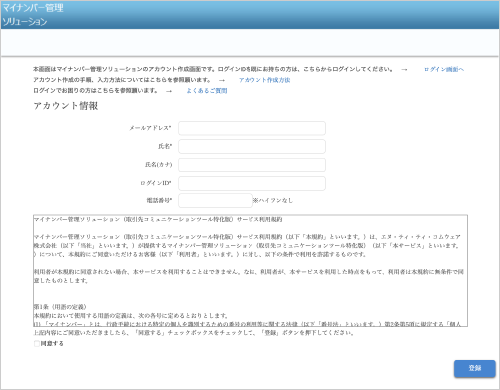Open the よくあるご質問 link
Image resolution: width=500 pixels, height=390 pixels.
[207, 91]
